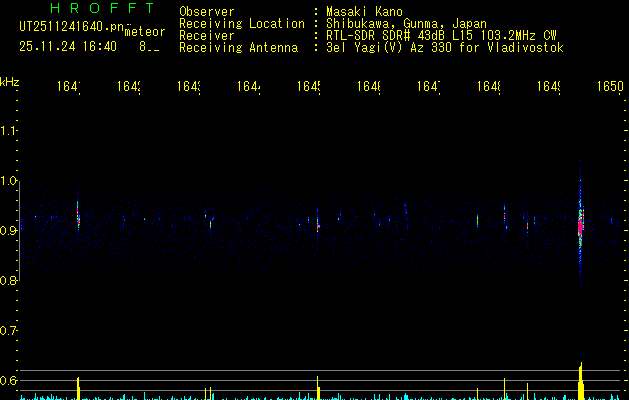
Task: Select the location Shibukawa, Gunma, Japan
Action: pos(406,24)
